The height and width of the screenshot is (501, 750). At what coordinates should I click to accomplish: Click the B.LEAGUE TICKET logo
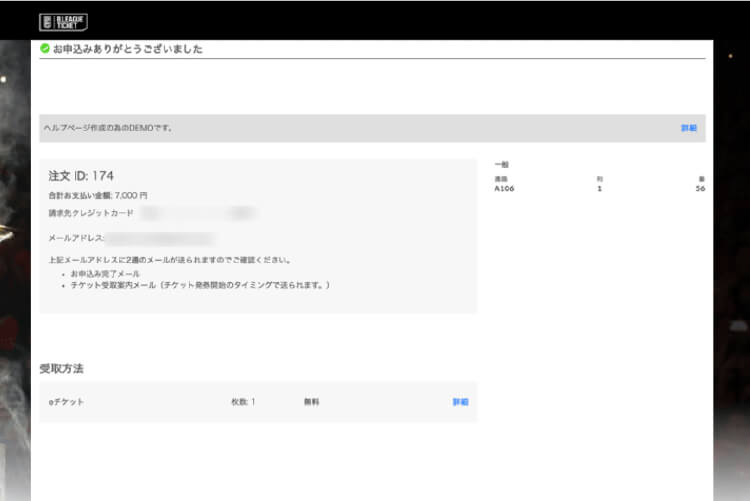[63, 22]
